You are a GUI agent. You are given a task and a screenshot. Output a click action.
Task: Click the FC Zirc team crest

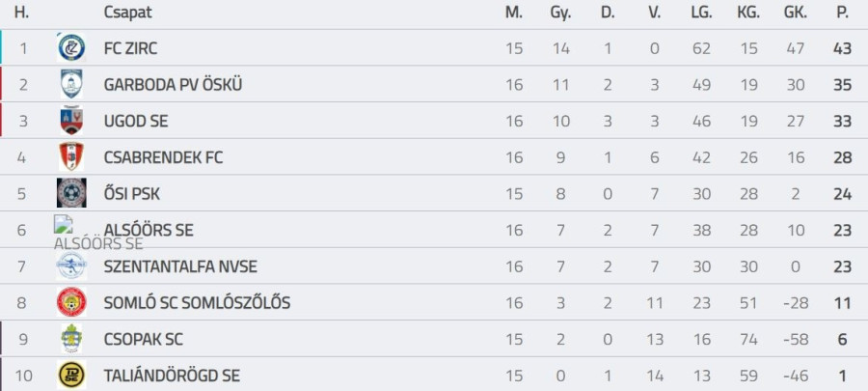pyautogui.click(x=70, y=47)
